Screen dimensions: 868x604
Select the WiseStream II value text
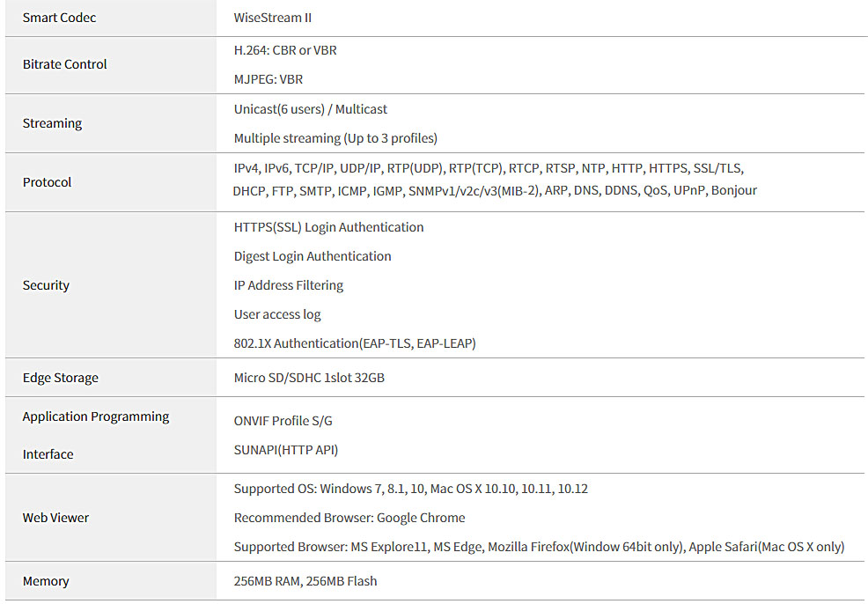pos(272,18)
